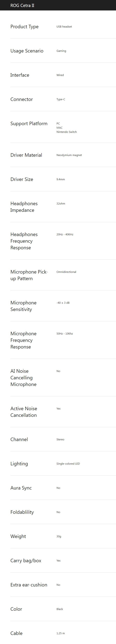Image resolution: width=116 pixels, height=644 pixels.
Task: Select the Nintendo Switch platform entry
Action: click(x=67, y=132)
